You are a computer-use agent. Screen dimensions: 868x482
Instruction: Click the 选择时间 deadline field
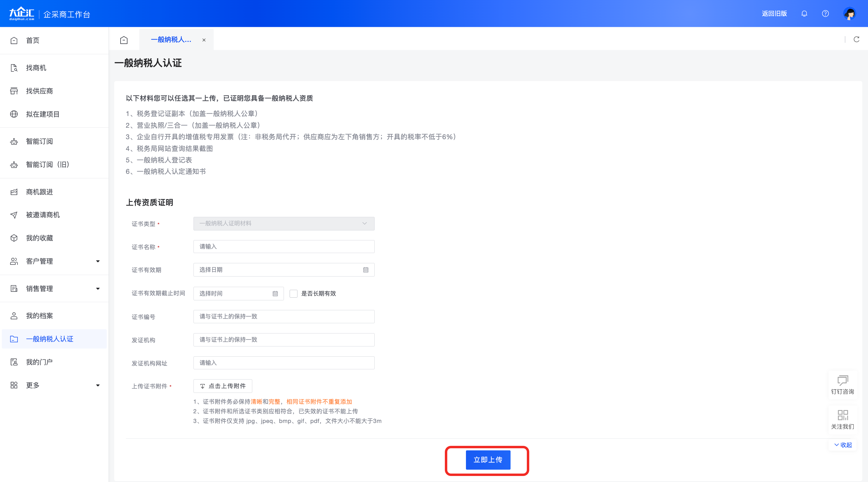[238, 294]
